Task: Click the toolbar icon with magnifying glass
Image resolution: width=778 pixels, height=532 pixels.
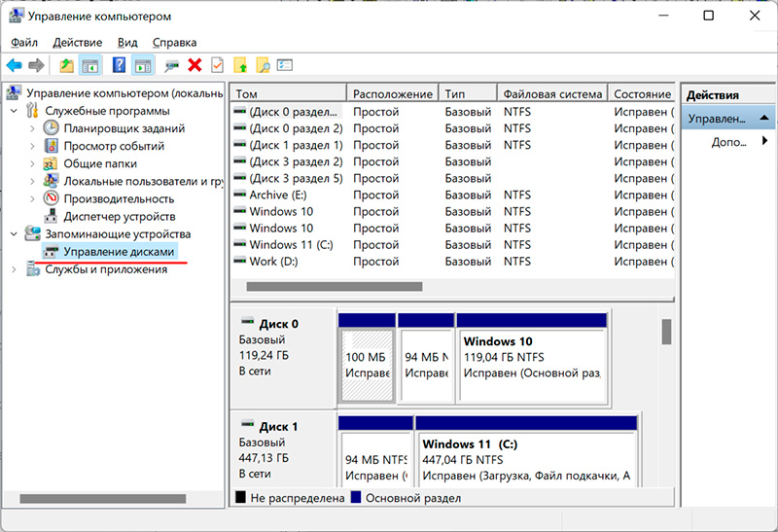Action: tap(263, 65)
